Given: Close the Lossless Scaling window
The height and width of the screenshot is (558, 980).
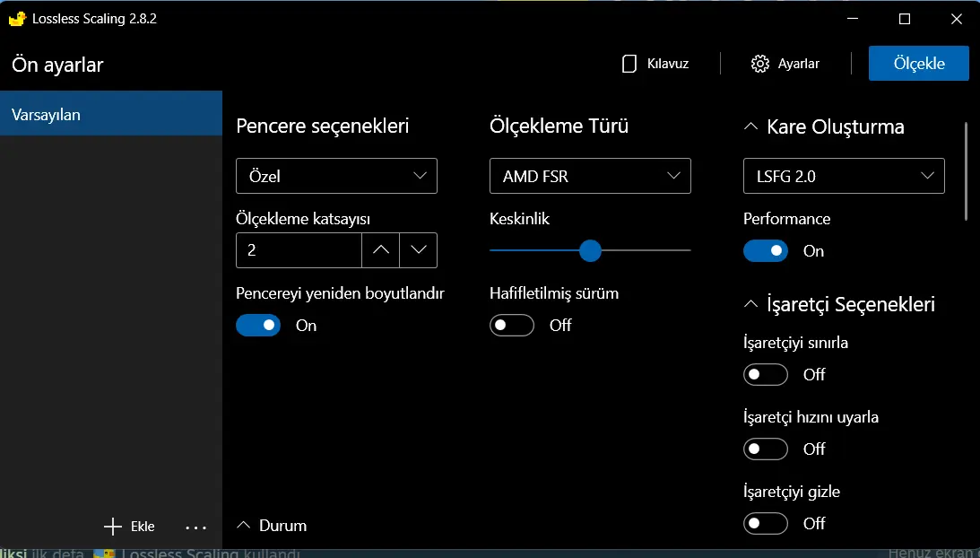Looking at the screenshot, I should click(x=957, y=19).
